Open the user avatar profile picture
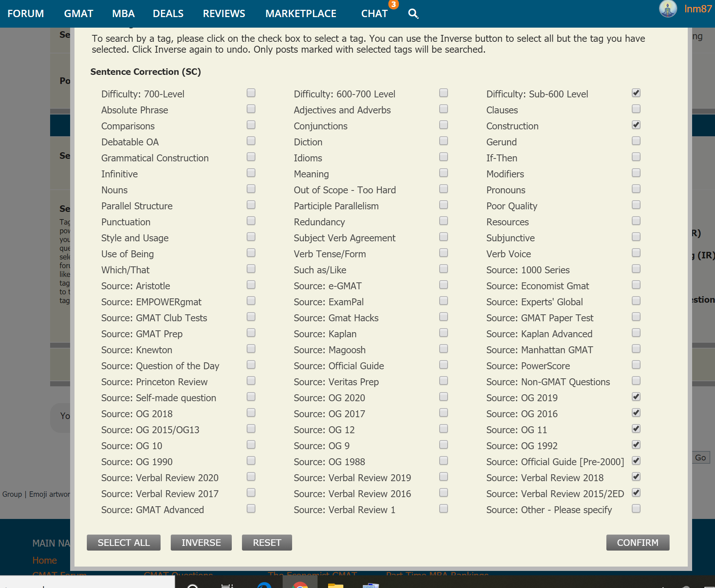Screen dimensions: 715x588 [668, 9]
